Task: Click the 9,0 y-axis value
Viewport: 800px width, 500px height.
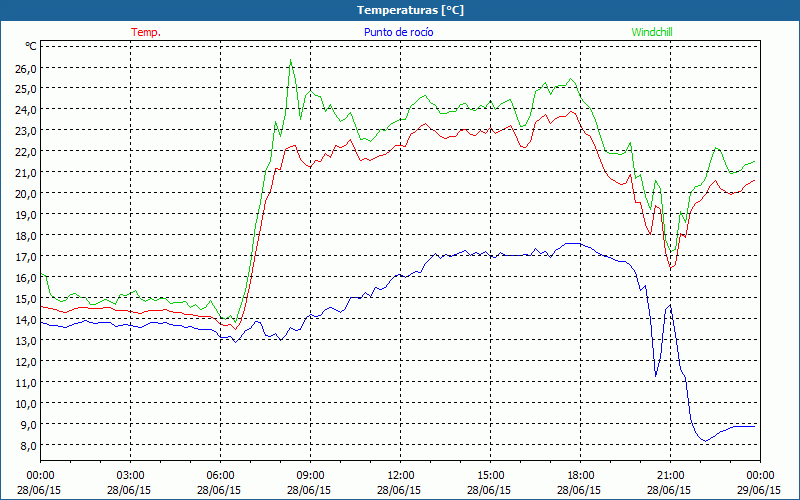Action: 27,424
